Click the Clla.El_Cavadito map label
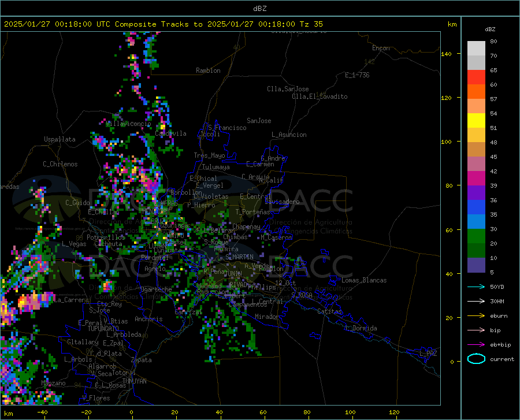The height and width of the screenshot is (420, 520). (x=320, y=96)
